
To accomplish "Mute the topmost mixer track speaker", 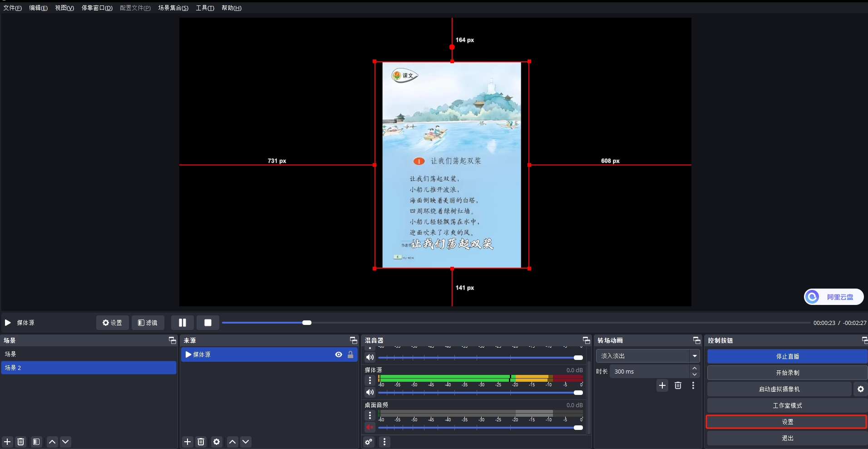I will click(370, 357).
